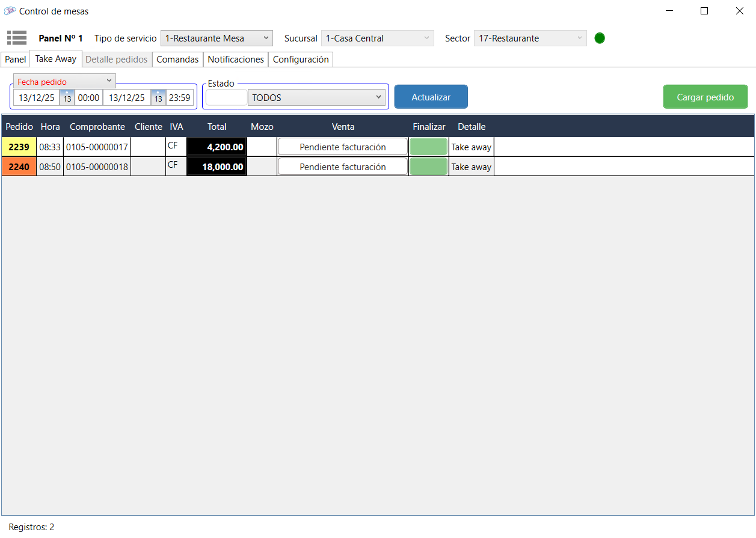Screen dimensions: 756x538
Task: Switch to the Comandas tab
Action: (177, 60)
